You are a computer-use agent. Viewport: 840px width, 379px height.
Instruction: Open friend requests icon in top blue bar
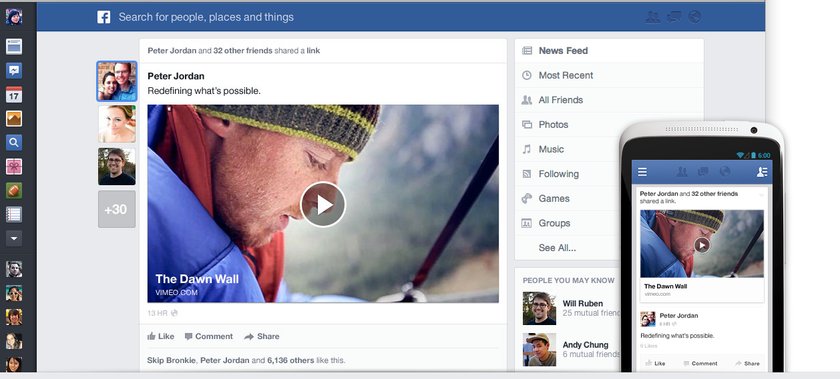(652, 17)
